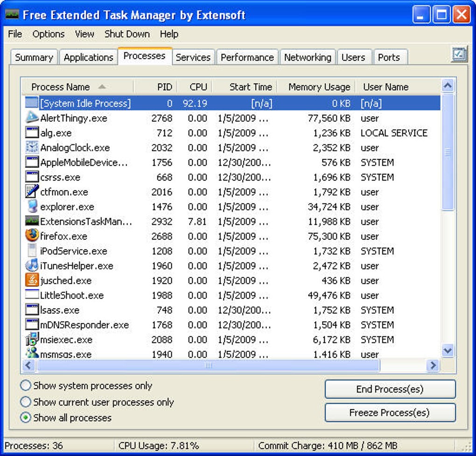Image resolution: width=476 pixels, height=456 pixels.
Task: Click the PID 2932 cell
Action: click(x=162, y=221)
